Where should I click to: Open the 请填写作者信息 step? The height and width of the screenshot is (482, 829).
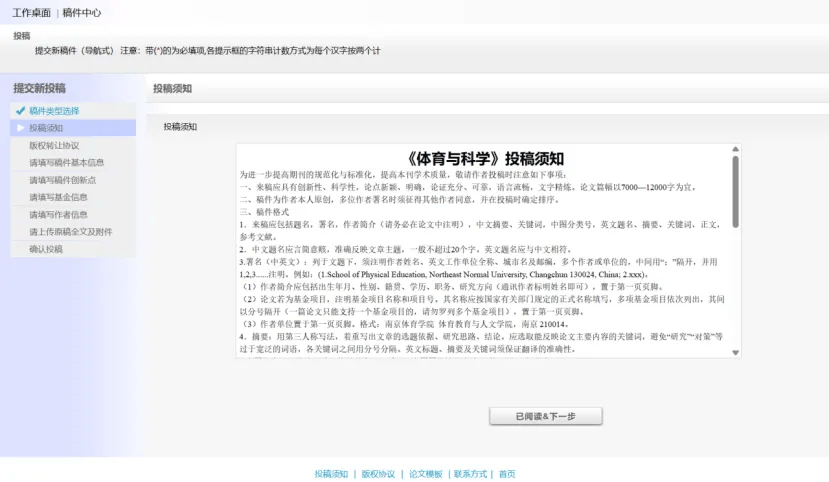[x=58, y=214]
